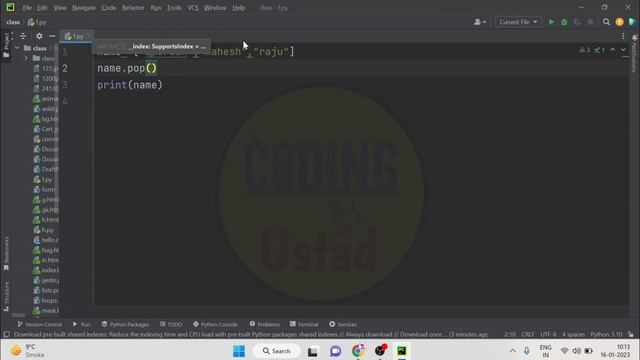Image resolution: width=640 pixels, height=360 pixels.
Task: Click the Stop process square icon
Action: click(590, 22)
